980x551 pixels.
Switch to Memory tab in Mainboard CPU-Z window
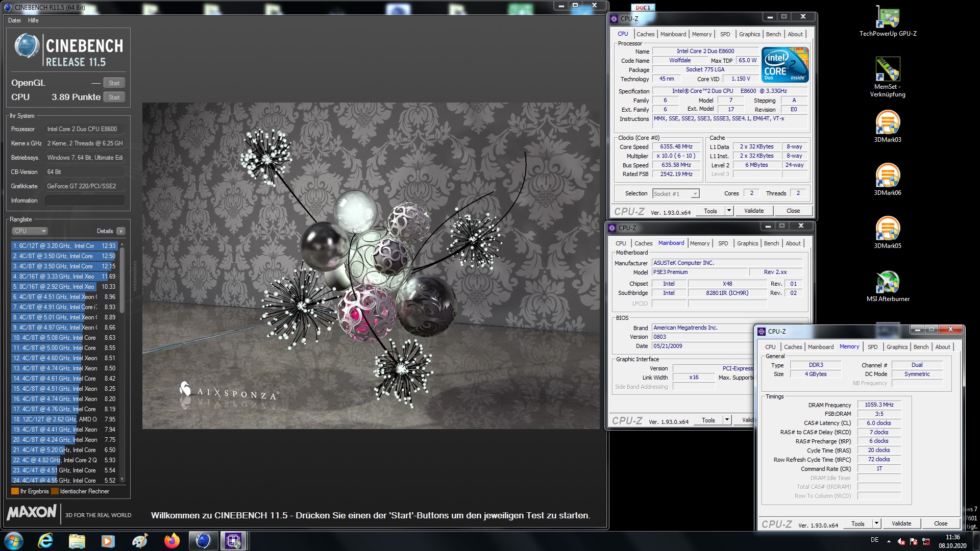(x=700, y=243)
